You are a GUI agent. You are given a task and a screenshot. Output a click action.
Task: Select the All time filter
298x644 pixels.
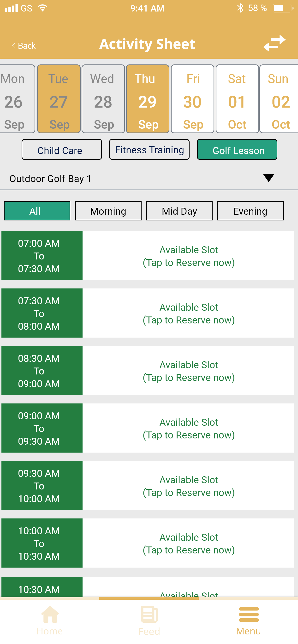37,211
